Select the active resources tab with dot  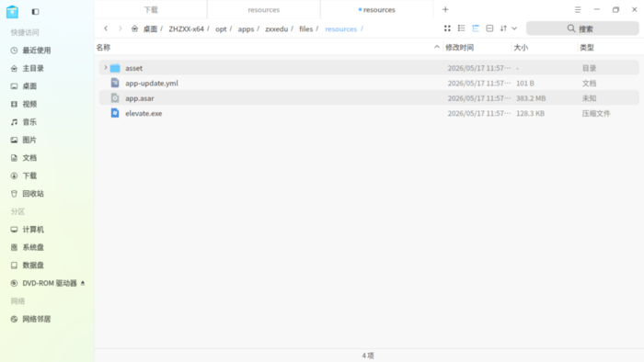coord(376,9)
